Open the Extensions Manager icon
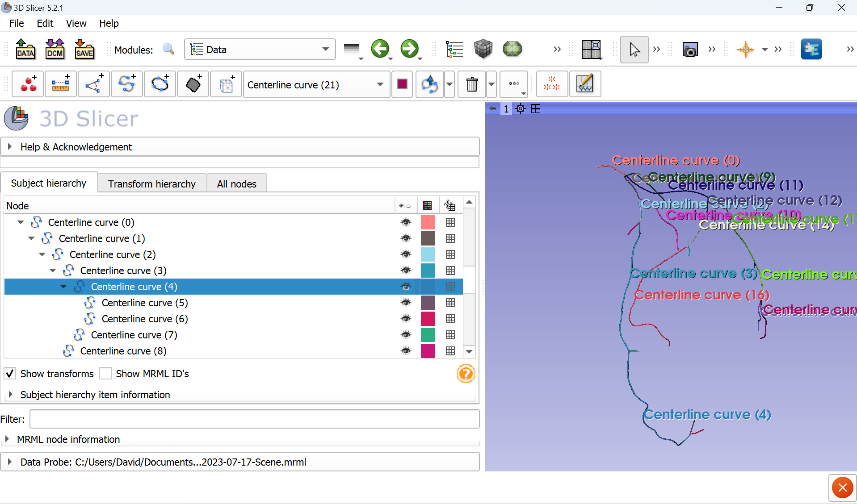 coord(811,49)
